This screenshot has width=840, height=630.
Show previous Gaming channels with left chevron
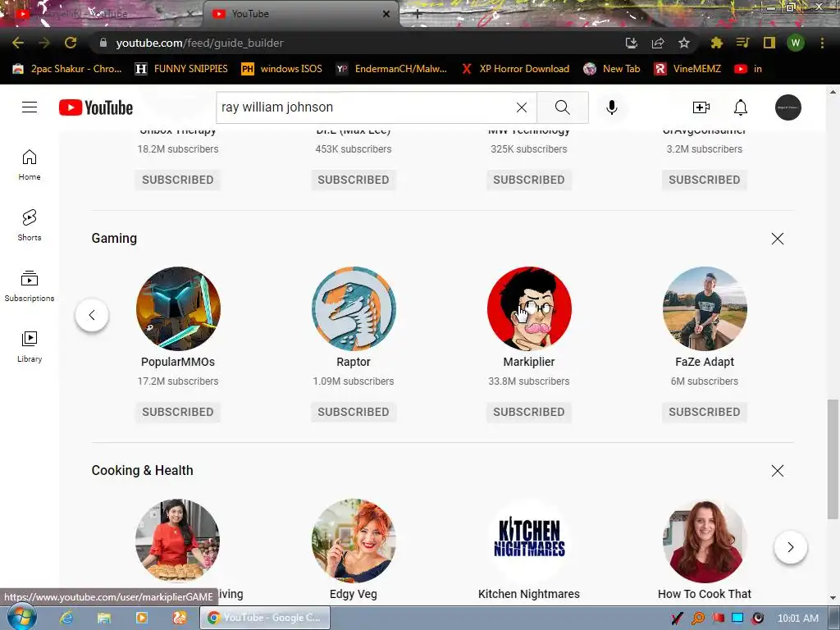(92, 315)
